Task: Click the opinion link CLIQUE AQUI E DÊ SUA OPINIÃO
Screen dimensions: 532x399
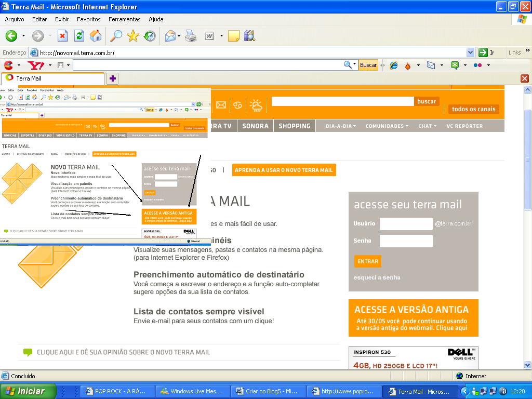Action: pos(124,352)
